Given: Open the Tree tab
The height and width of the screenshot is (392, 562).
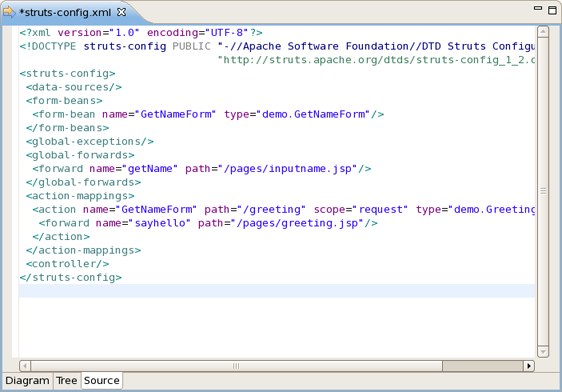Looking at the screenshot, I should [66, 380].
